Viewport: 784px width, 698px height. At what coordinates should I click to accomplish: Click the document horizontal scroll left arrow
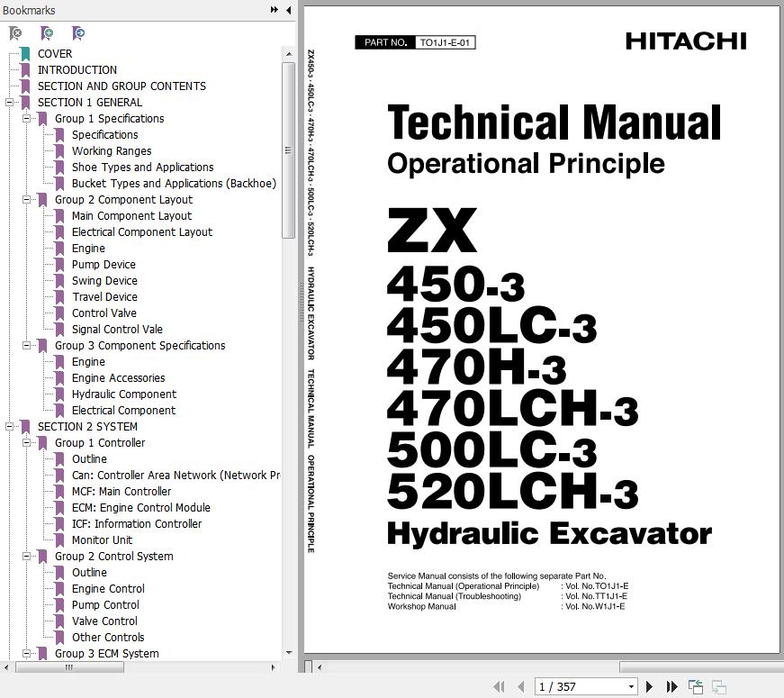(320, 667)
